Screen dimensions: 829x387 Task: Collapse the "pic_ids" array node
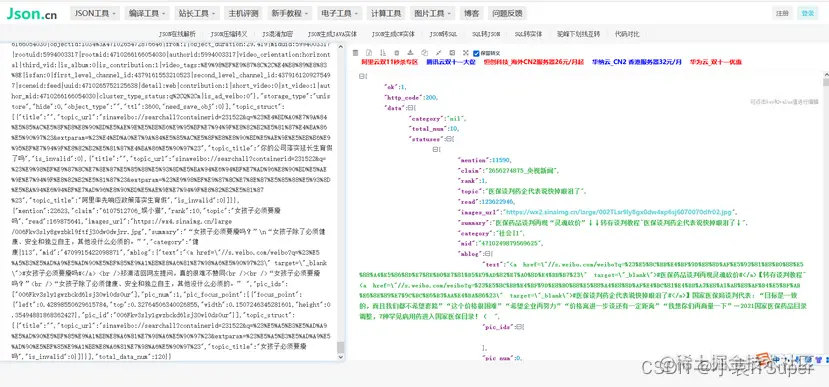pyautogui.click(x=519, y=327)
